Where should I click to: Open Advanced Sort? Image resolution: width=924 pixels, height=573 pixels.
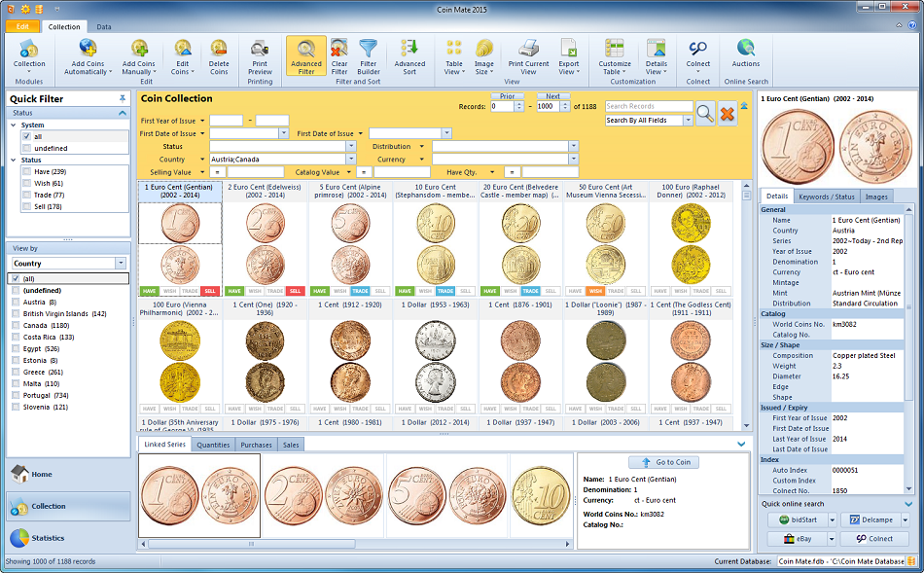tap(409, 56)
